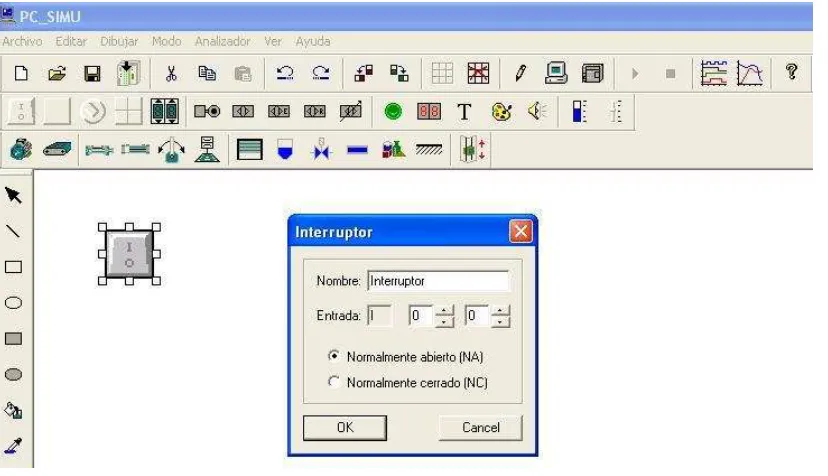Open a file with the folder icon
The image size is (828, 476).
point(57,73)
